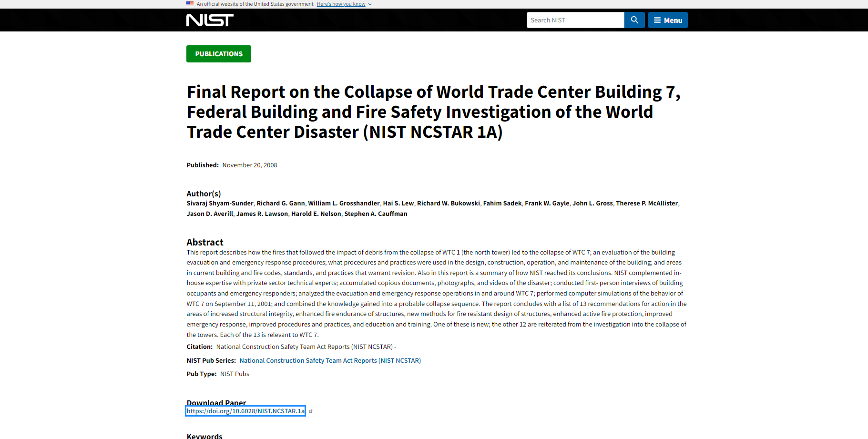Click author Stephen A. Cauffman

[x=376, y=214]
